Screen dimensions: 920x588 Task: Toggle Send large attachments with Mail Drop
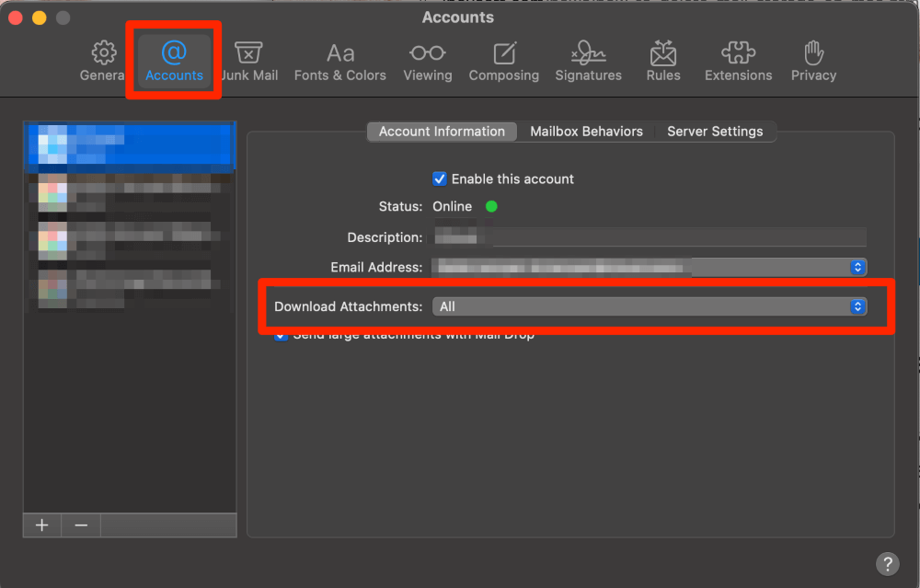click(x=281, y=336)
